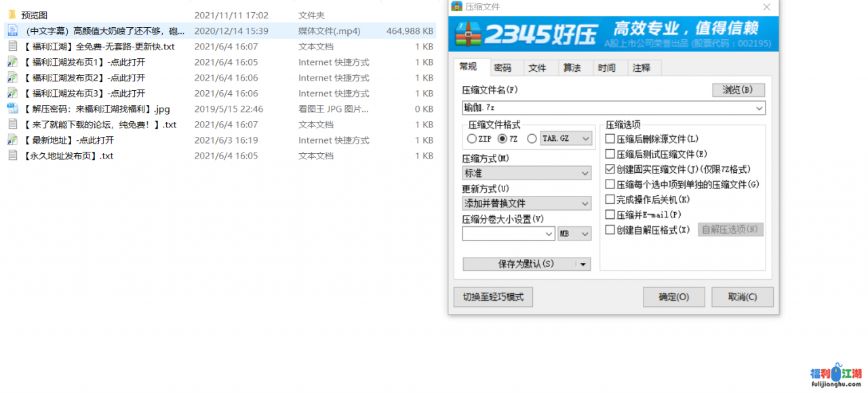
Task: Expand the 压缩方式 dropdown
Action: point(526,173)
